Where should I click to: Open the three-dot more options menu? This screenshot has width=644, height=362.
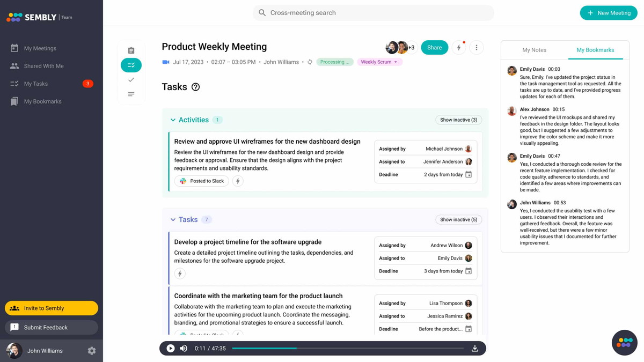[477, 48]
